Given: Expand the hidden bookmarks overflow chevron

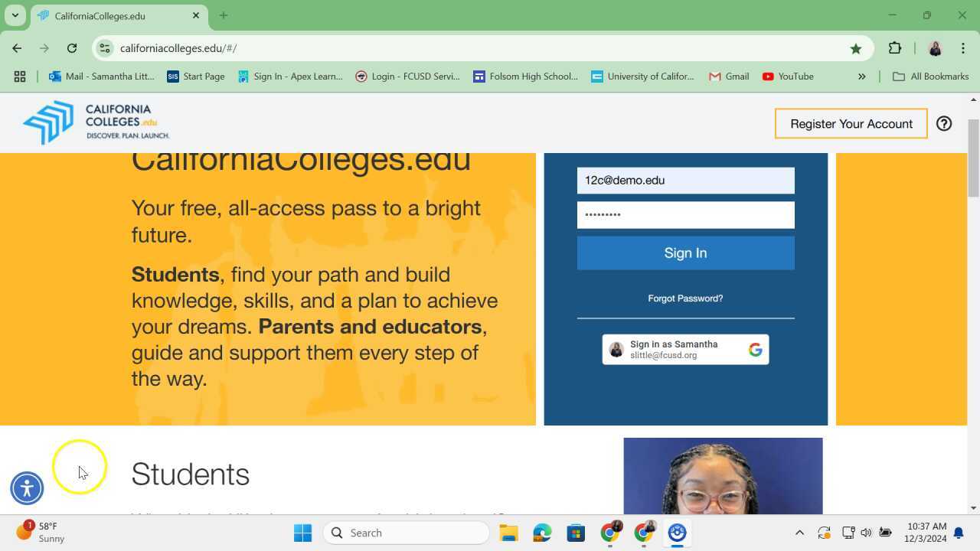Looking at the screenshot, I should (861, 77).
